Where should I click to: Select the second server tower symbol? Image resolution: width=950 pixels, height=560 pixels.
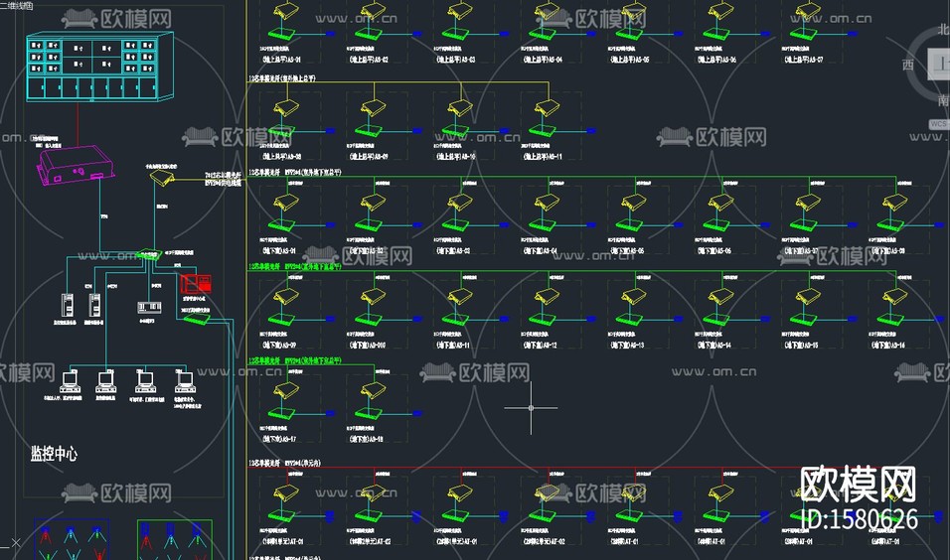pyautogui.click(x=94, y=305)
